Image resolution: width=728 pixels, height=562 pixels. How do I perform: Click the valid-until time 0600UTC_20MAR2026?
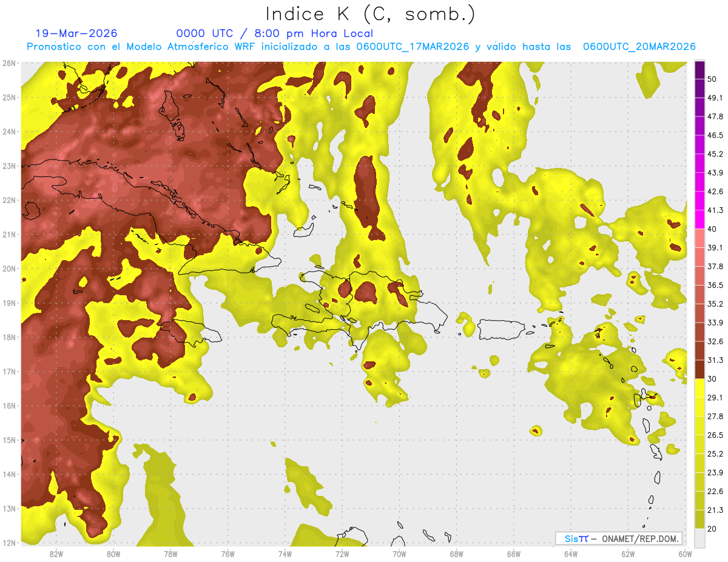coord(639,47)
